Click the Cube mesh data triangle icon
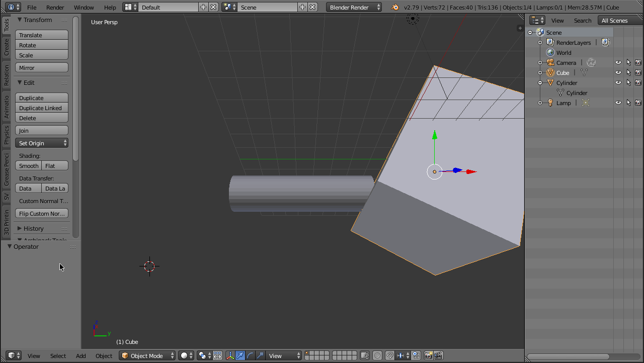Viewport: 644px width, 363px height. [x=584, y=72]
